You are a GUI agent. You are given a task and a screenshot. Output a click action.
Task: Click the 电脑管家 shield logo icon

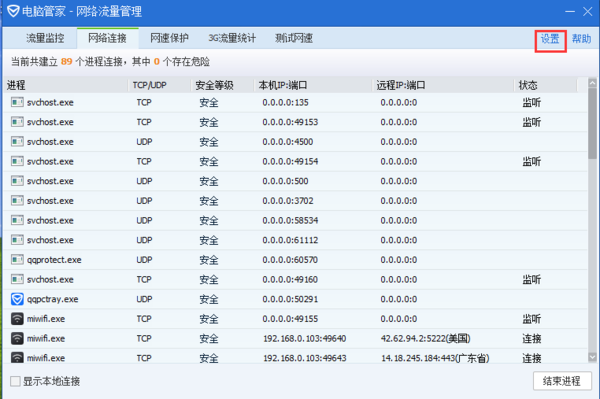[13, 11]
